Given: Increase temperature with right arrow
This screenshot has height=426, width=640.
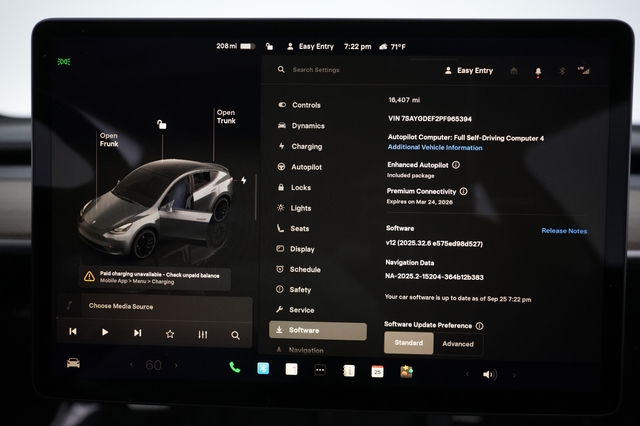Looking at the screenshot, I should pos(176,366).
